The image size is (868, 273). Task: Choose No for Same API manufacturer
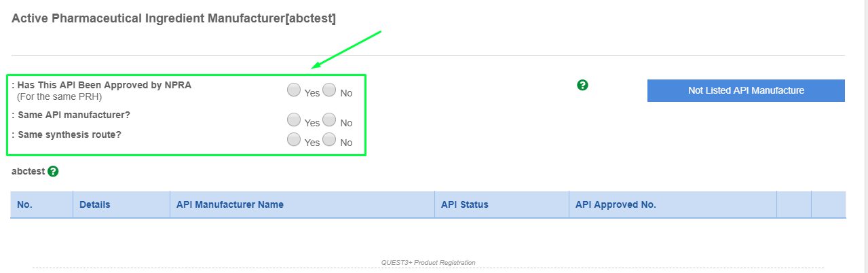(329, 120)
